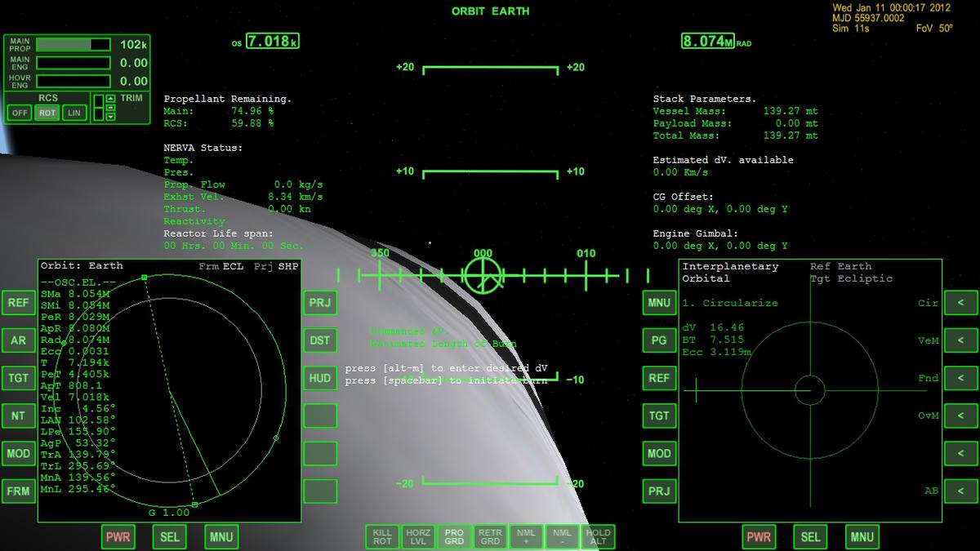980x551 pixels.
Task: Click the Exhst Vel. 8.34 km/s line
Action: coord(243,197)
